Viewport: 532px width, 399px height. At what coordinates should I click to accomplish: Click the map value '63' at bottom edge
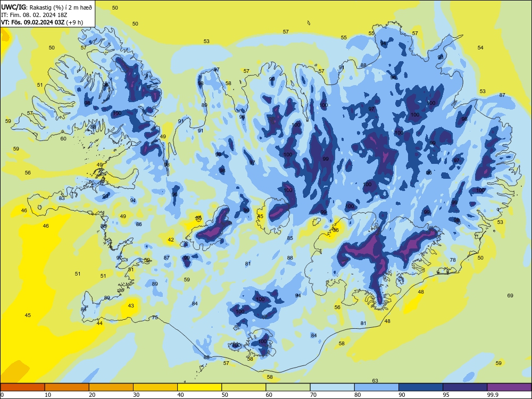pos(375,381)
